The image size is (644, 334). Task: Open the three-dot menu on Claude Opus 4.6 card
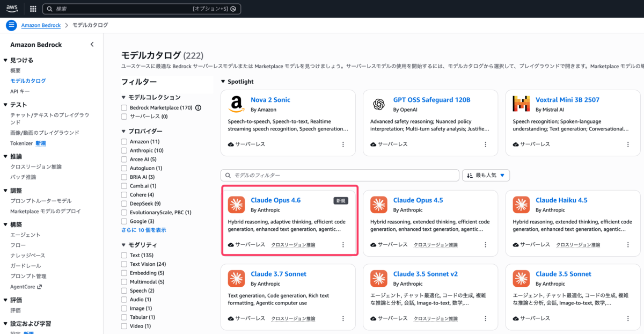click(x=343, y=244)
